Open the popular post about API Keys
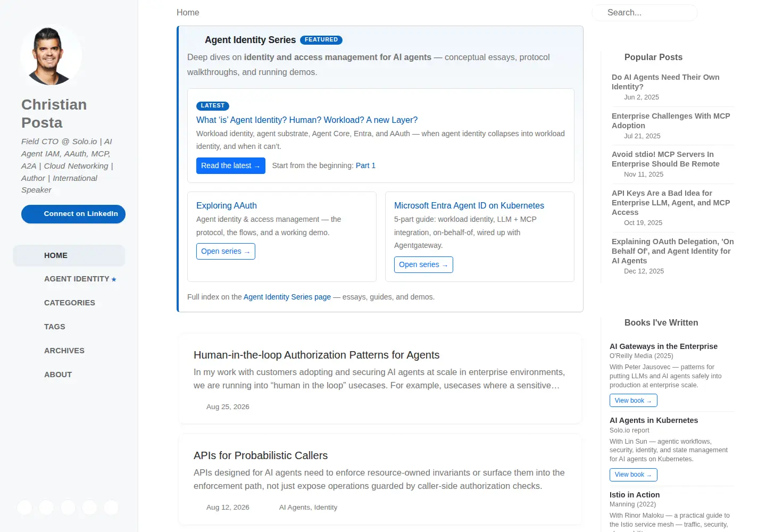The height and width of the screenshot is (532, 766). click(671, 203)
